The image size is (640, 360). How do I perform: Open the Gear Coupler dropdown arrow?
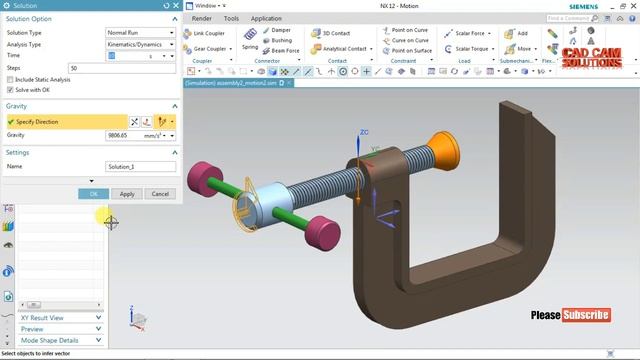(231, 49)
